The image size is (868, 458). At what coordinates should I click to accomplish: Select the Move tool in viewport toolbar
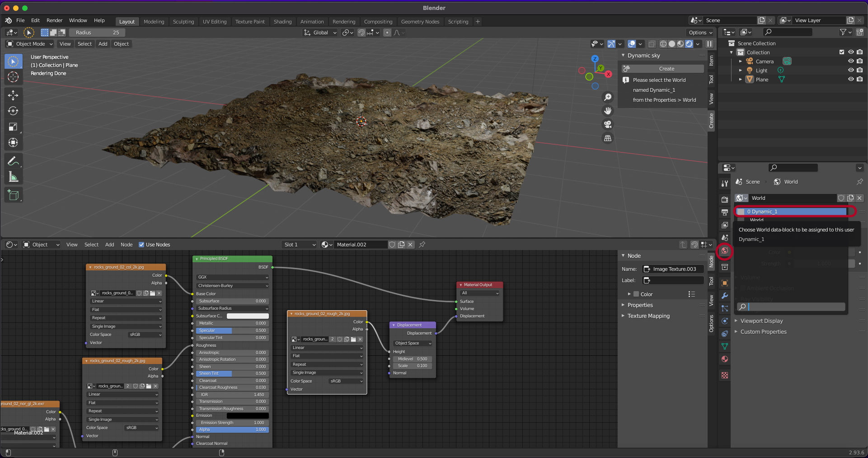(13, 95)
